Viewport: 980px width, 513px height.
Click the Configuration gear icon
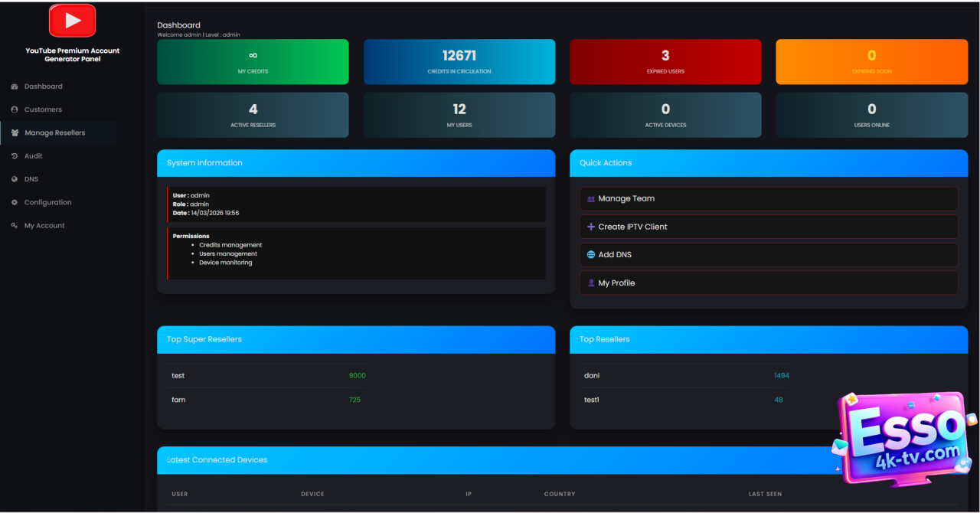[15, 203]
